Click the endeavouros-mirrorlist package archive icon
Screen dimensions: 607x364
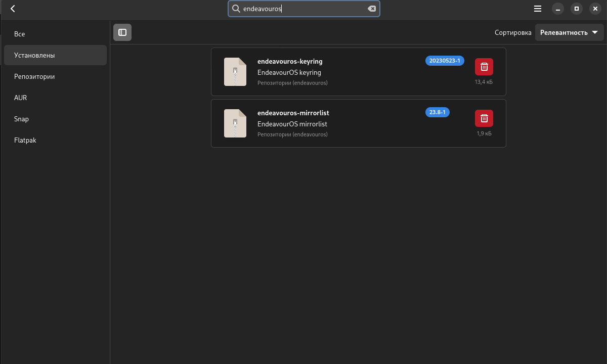[x=235, y=123]
